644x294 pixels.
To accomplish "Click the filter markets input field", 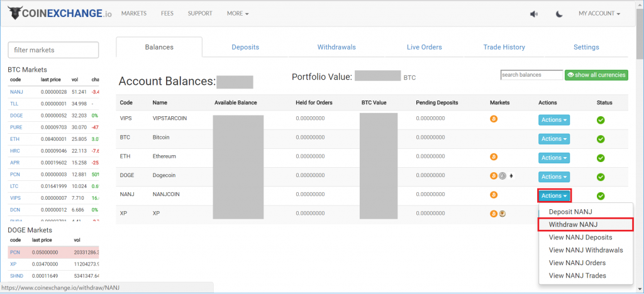I will 53,50.
